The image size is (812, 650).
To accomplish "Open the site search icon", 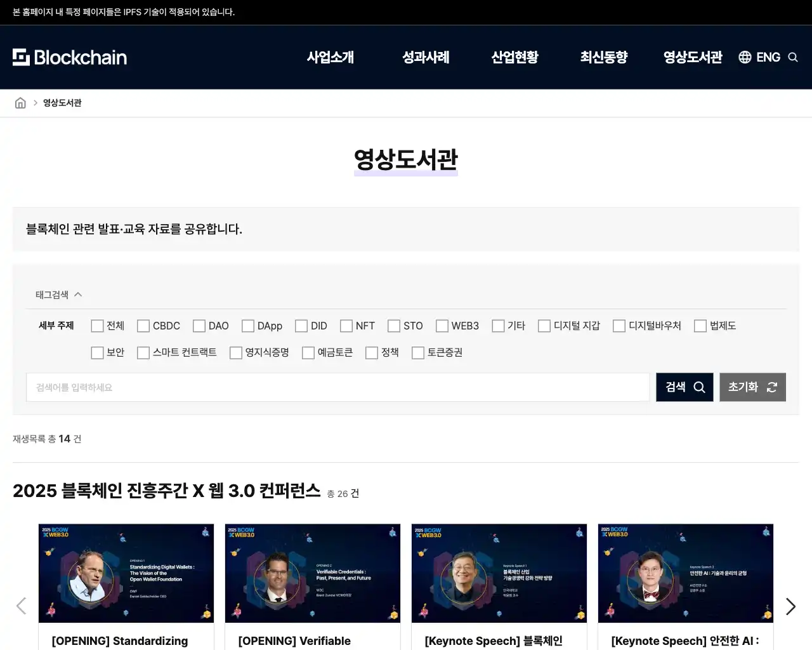I will click(793, 57).
